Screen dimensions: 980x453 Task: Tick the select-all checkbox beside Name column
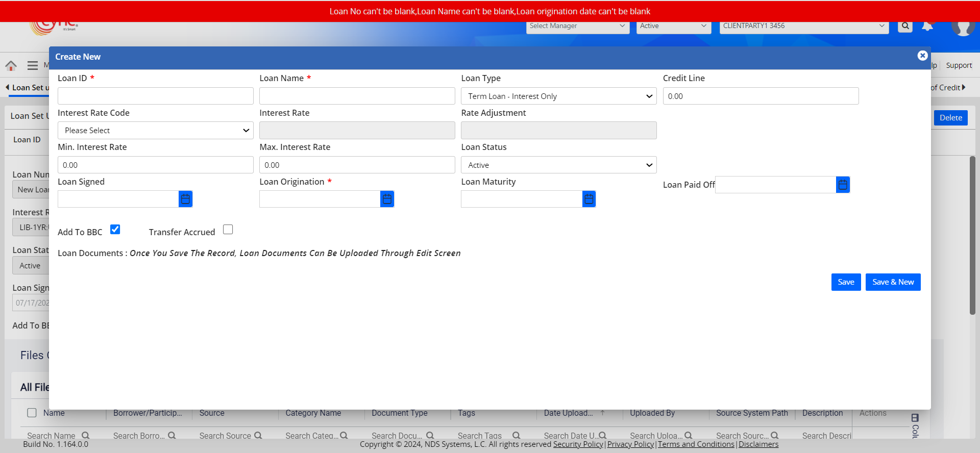[32, 413]
